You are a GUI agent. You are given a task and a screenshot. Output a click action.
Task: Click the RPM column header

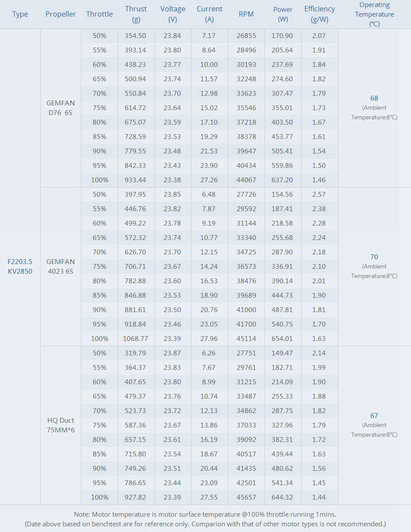(246, 14)
